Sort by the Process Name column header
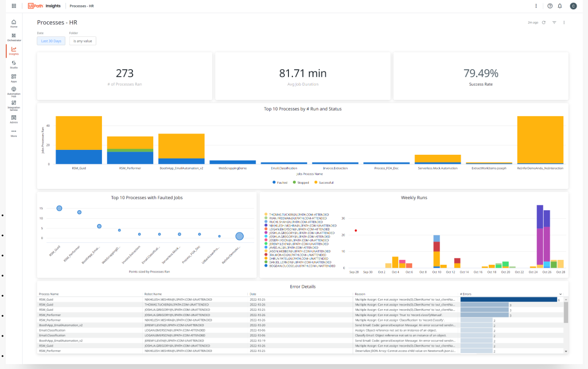The width and height of the screenshot is (588, 369). (x=49, y=294)
